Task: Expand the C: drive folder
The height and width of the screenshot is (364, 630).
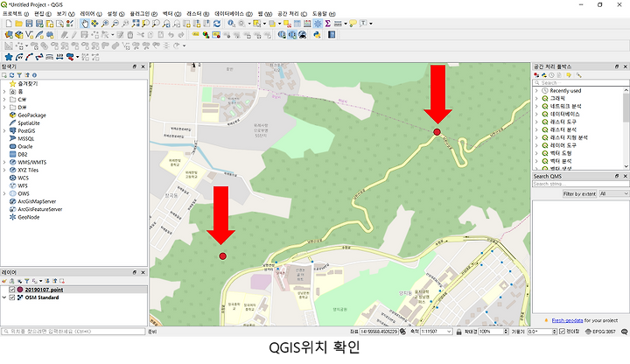Action: pos(4,100)
